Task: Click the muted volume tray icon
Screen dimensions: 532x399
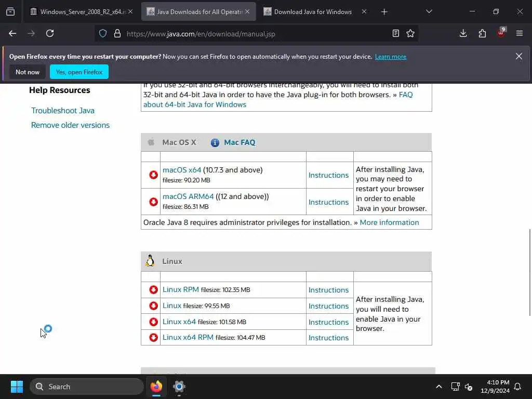Action: coord(469,387)
